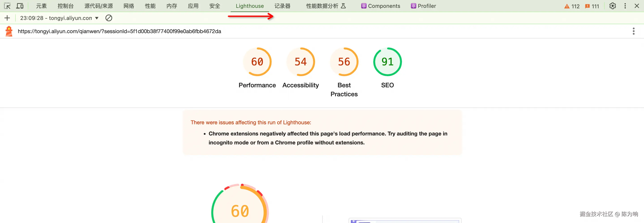Clear all Lighthouse reports icon

pyautogui.click(x=109, y=18)
